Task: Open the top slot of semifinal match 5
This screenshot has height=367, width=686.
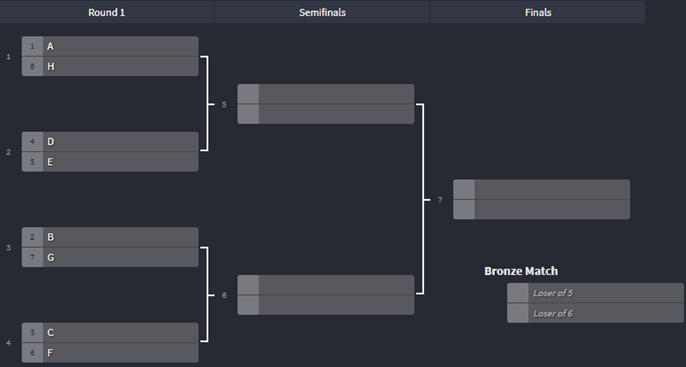Action: [x=326, y=94]
